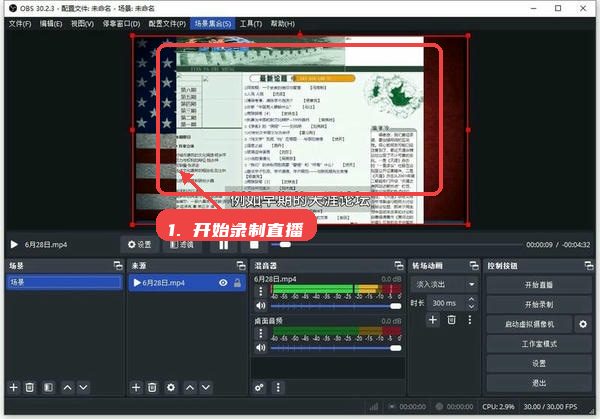Click the CPU: 2.9% status text

point(498,406)
